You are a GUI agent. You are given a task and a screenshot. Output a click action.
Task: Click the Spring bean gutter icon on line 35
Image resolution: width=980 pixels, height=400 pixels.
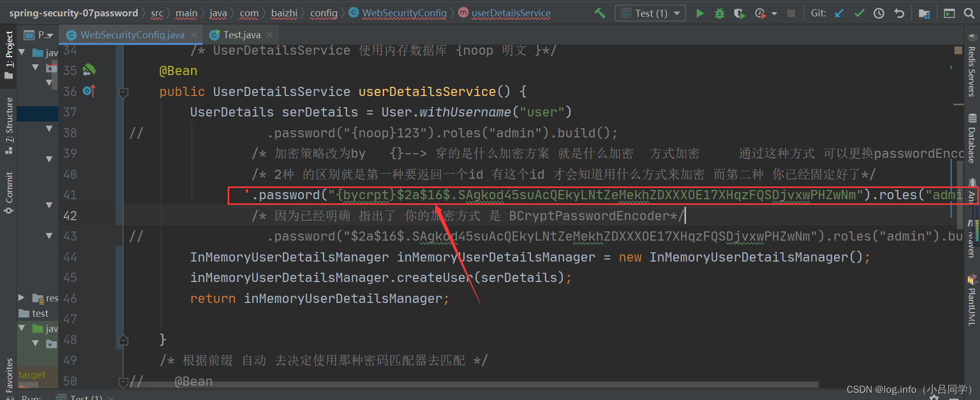click(89, 70)
